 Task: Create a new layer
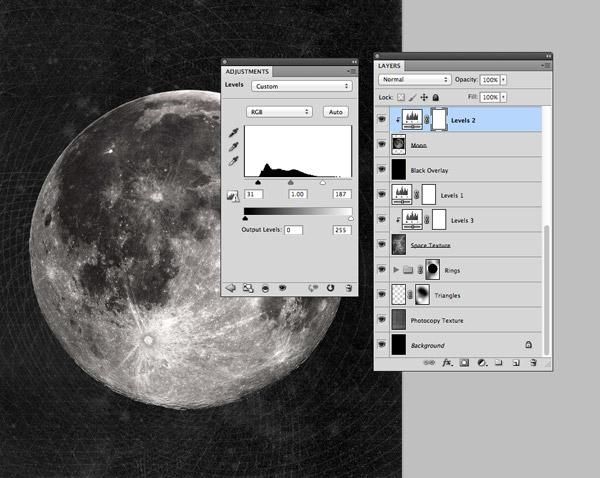[516, 362]
